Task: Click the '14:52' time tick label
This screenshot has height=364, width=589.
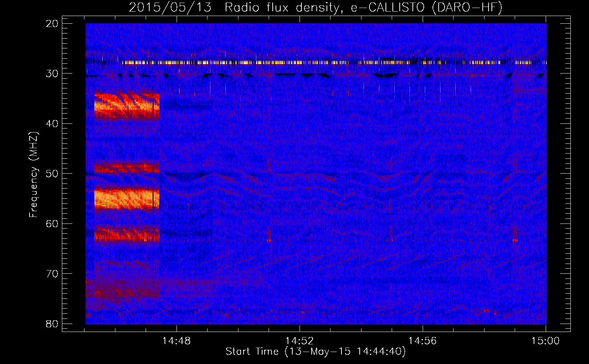Action: [300, 341]
